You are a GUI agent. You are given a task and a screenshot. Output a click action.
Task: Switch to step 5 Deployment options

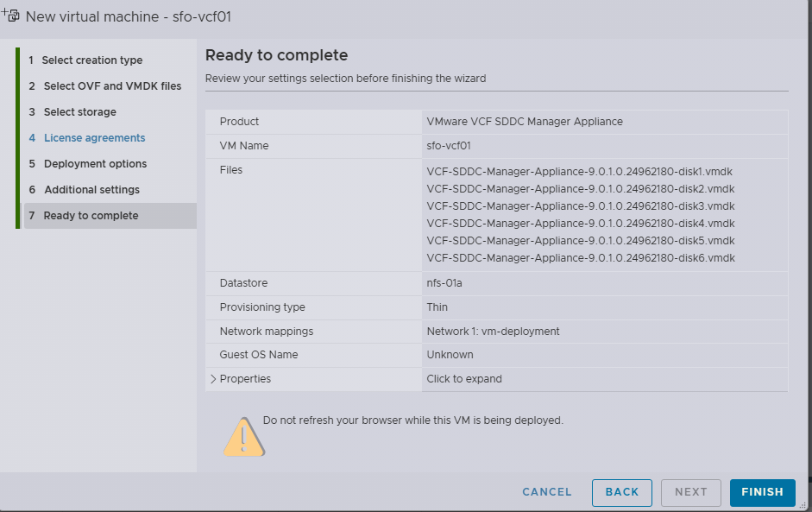click(x=95, y=164)
